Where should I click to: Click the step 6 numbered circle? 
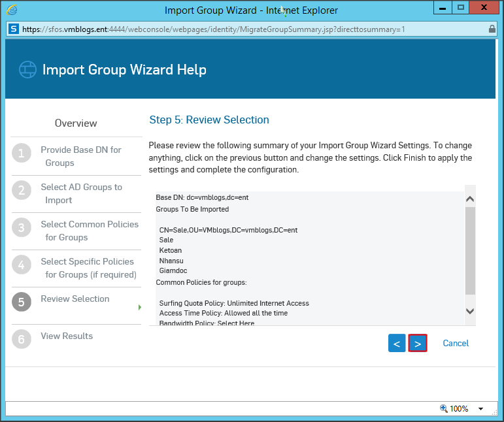click(21, 340)
